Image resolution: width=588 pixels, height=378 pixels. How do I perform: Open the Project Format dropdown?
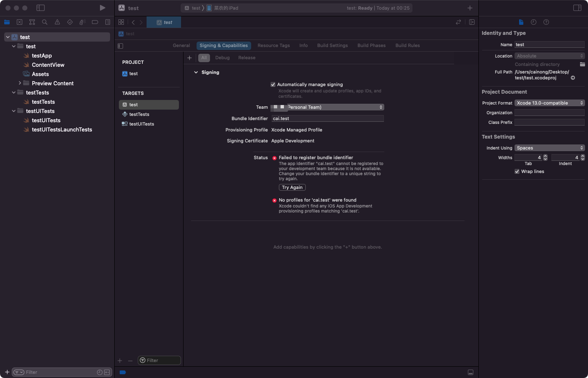click(x=550, y=103)
